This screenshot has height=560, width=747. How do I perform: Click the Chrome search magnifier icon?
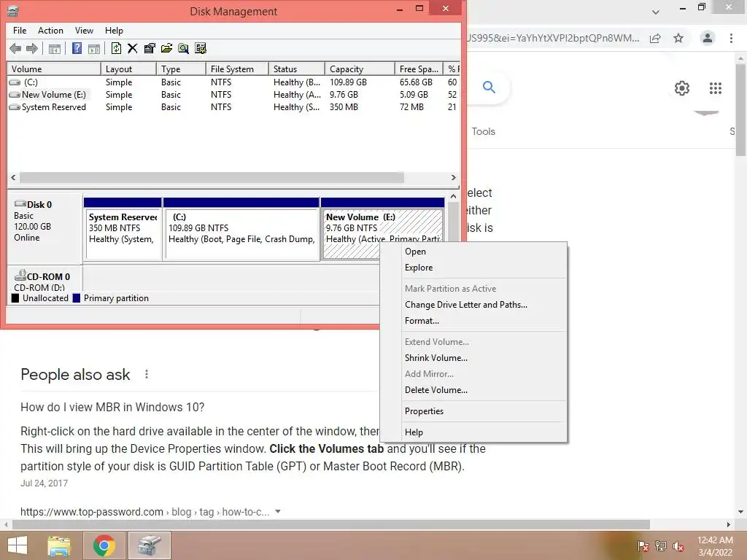tap(489, 87)
